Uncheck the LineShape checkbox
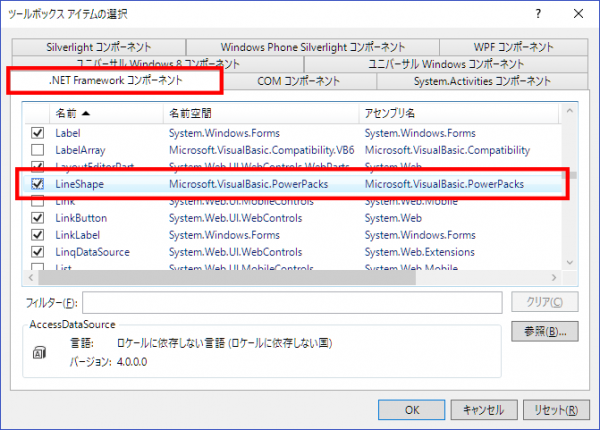 [38, 184]
